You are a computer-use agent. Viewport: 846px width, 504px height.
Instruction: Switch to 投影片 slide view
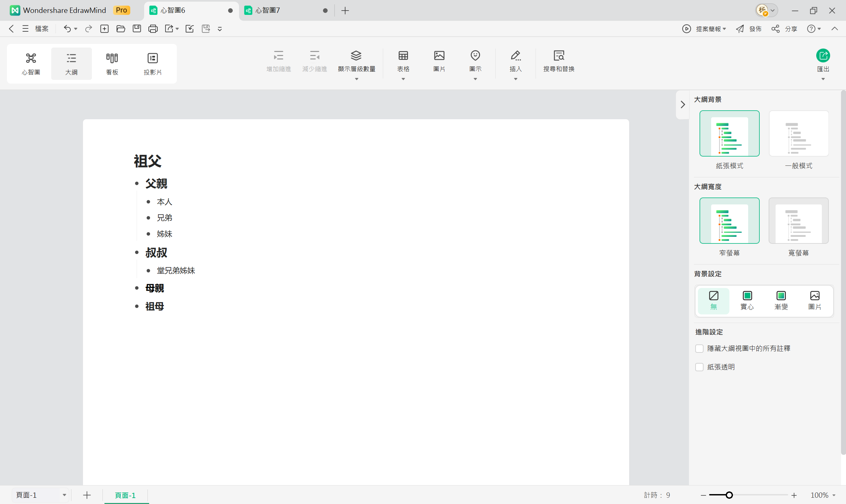click(152, 63)
